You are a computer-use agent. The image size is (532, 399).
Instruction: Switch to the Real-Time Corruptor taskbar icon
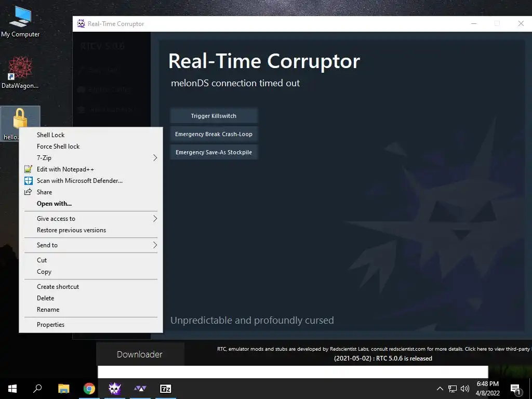115,389
